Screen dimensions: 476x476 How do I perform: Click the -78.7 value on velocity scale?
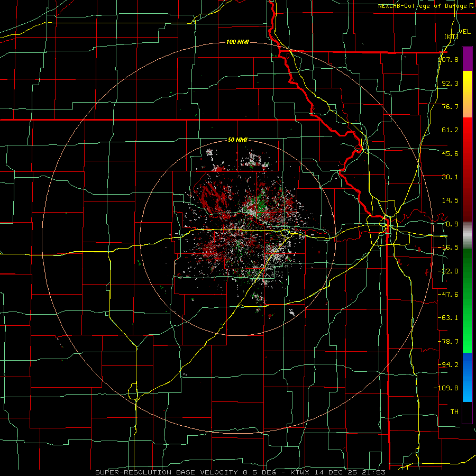[x=448, y=342]
